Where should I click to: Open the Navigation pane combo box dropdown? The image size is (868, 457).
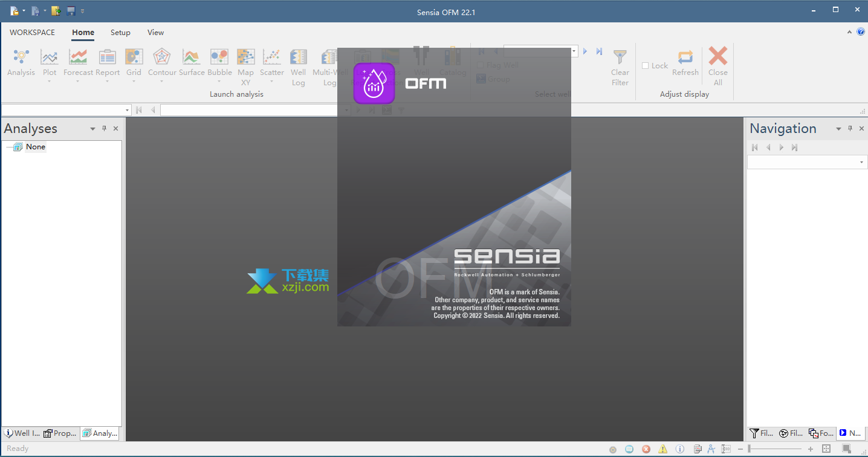coord(861,163)
